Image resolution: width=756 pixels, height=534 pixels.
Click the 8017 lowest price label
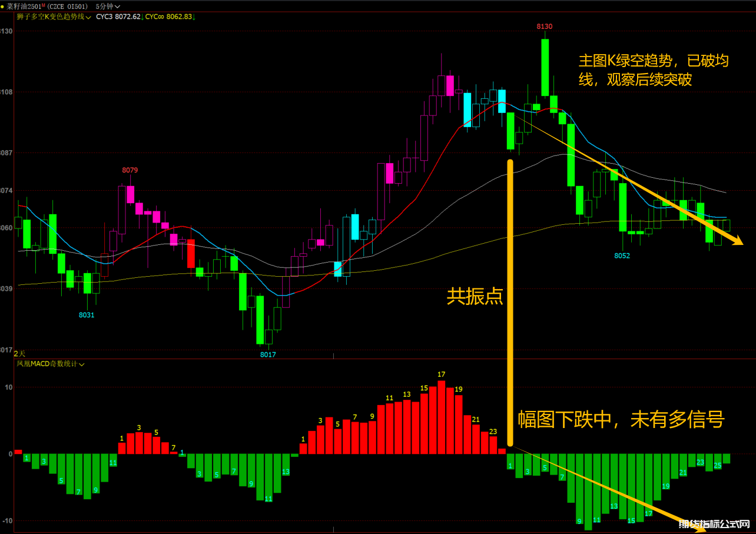point(268,354)
